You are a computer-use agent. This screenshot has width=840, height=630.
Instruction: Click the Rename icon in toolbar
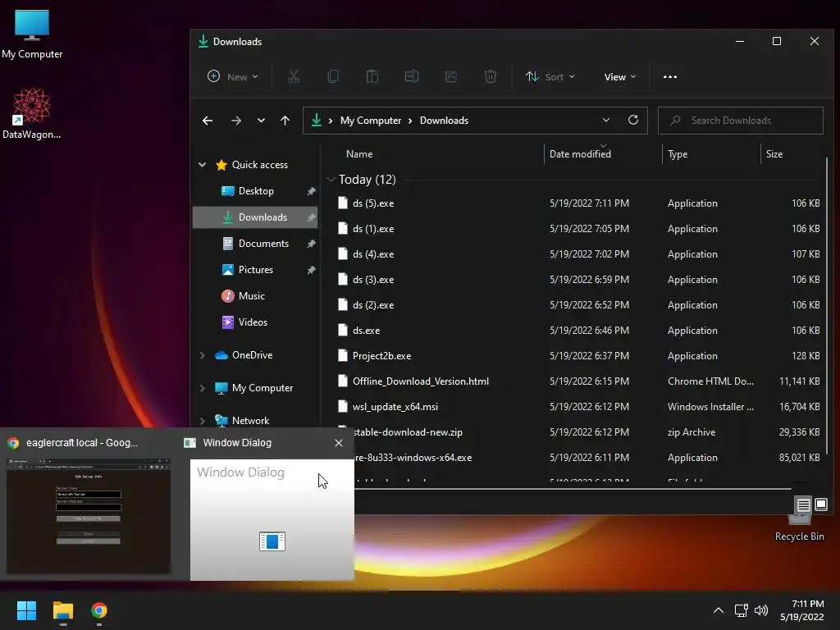tap(412, 76)
